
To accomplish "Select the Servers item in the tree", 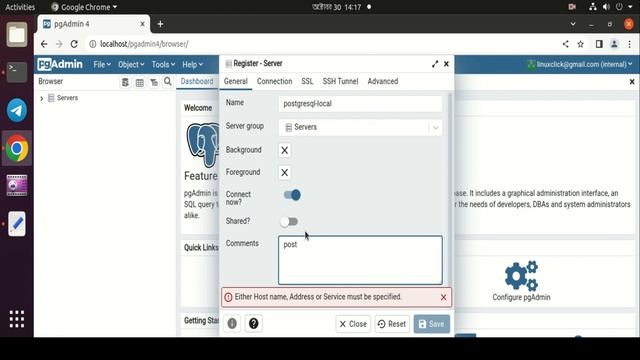I will [x=67, y=98].
